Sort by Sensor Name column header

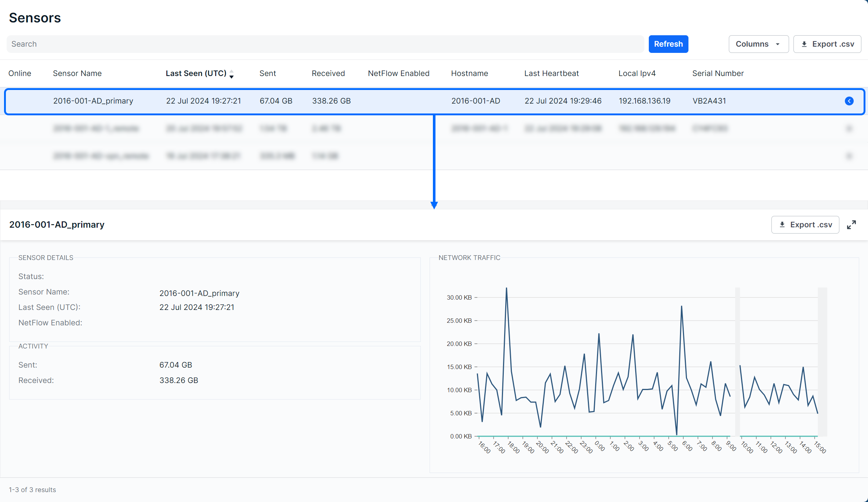point(77,73)
